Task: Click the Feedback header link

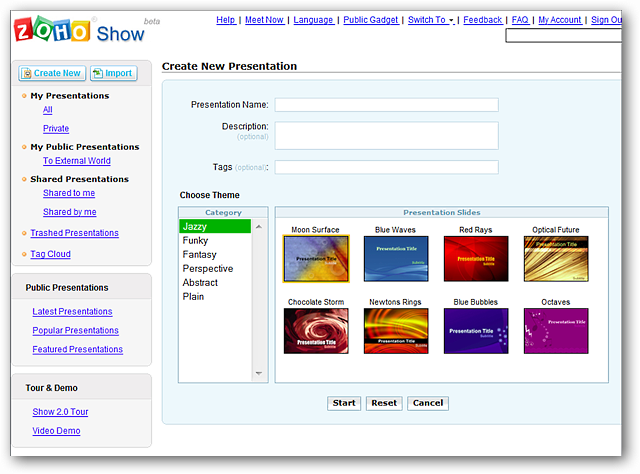Action: pyautogui.click(x=482, y=20)
